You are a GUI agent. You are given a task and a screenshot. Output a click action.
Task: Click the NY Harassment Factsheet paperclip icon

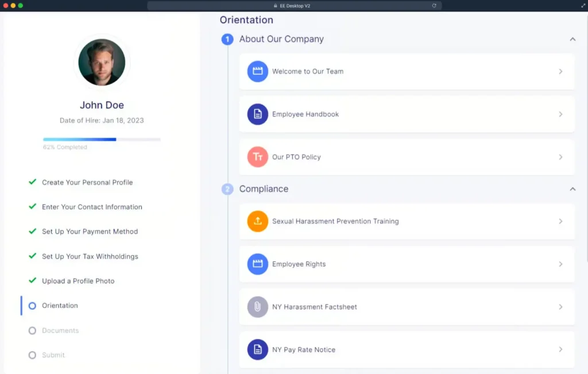pos(257,307)
